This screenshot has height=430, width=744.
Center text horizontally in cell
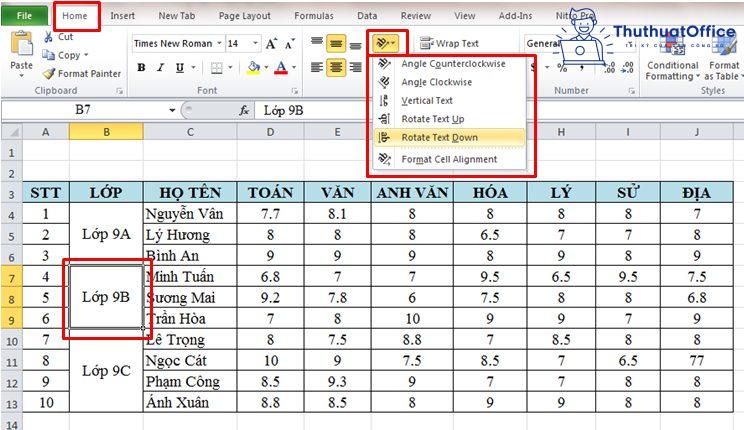pos(336,67)
